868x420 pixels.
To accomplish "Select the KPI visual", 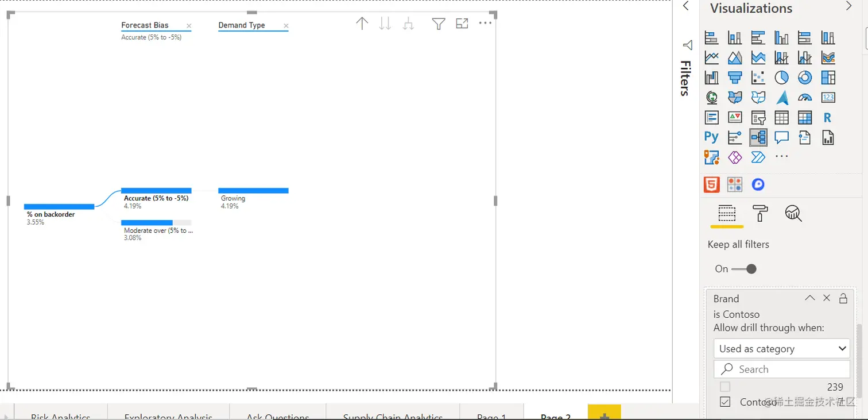I will pyautogui.click(x=735, y=118).
